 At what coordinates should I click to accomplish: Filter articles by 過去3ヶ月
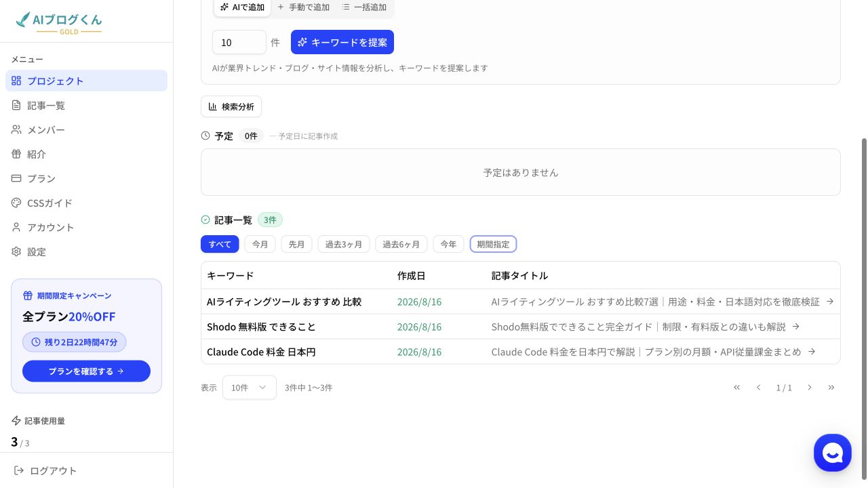tap(344, 244)
